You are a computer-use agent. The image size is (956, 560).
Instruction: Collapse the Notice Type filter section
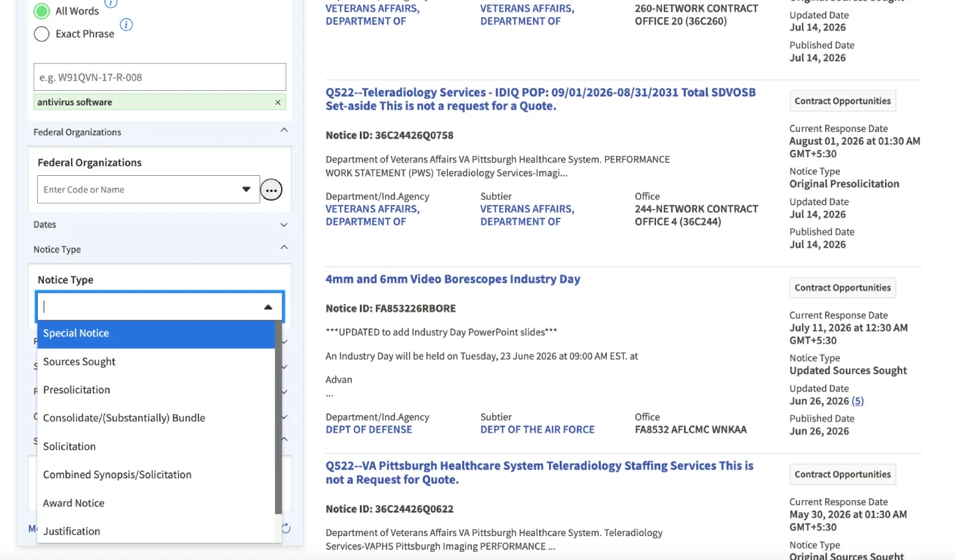pos(284,247)
